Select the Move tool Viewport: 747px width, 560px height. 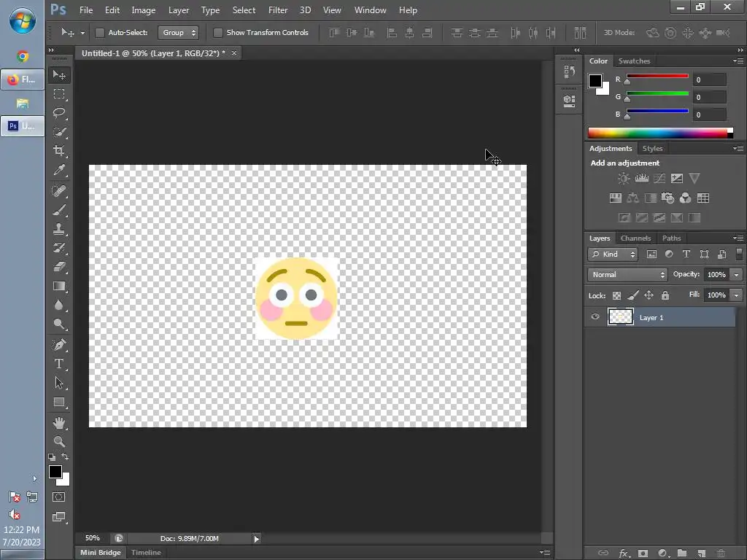(59, 75)
